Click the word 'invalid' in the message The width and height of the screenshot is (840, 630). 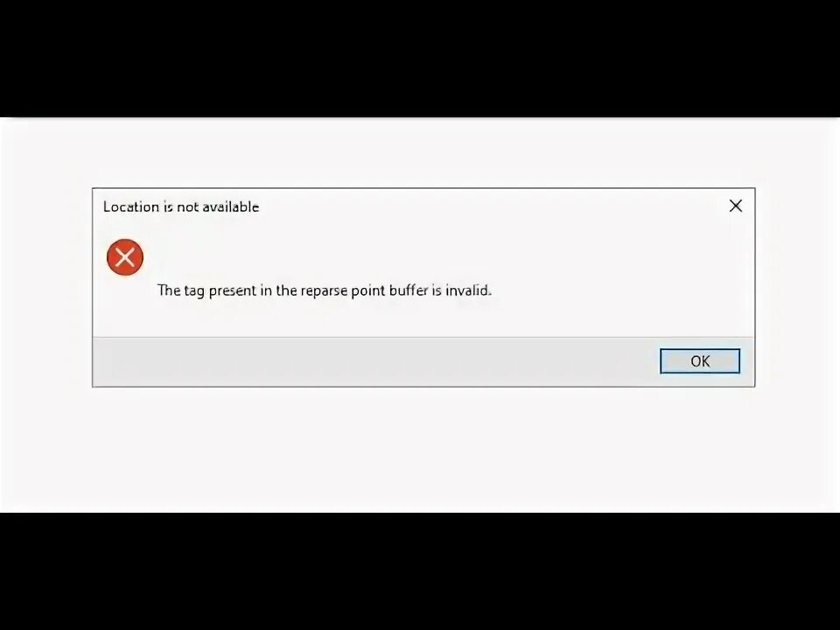(468, 290)
